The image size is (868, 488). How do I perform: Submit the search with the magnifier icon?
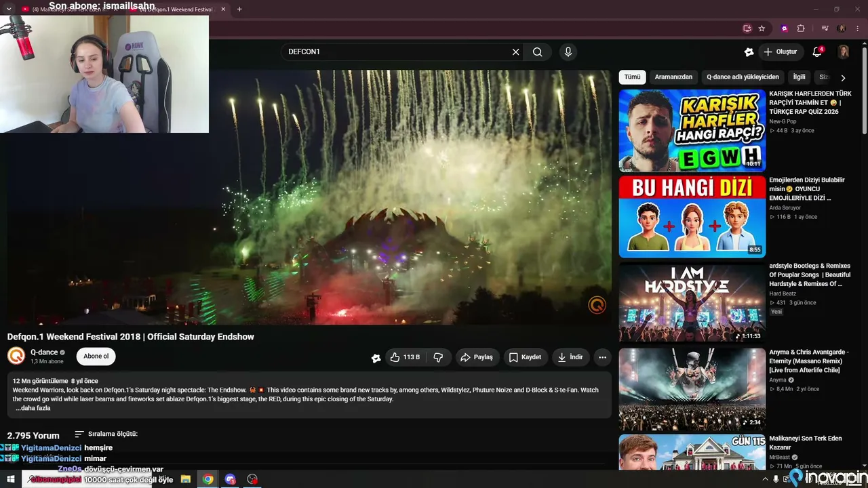tap(538, 52)
